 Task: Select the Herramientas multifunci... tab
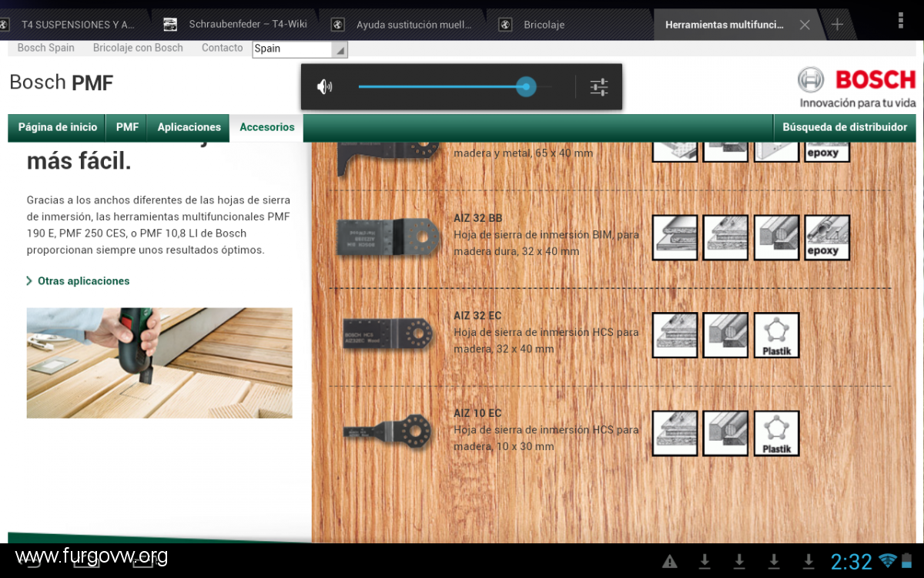point(724,25)
